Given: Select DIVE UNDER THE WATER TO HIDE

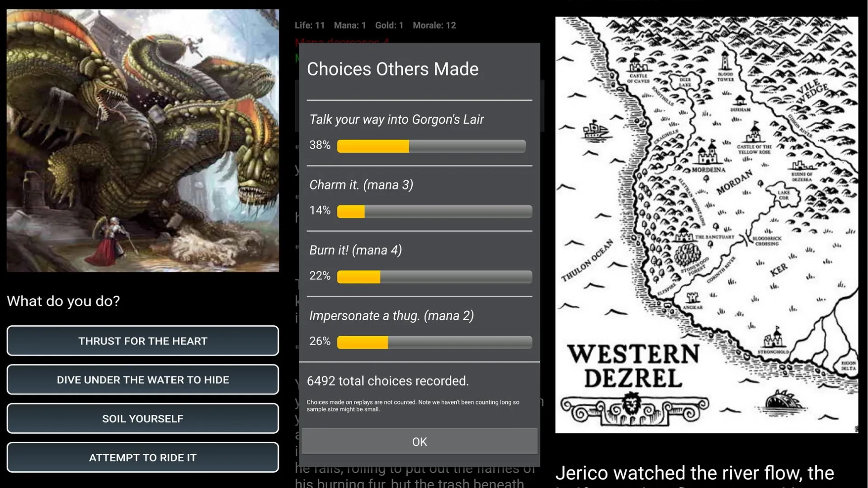Looking at the screenshot, I should [x=142, y=380].
